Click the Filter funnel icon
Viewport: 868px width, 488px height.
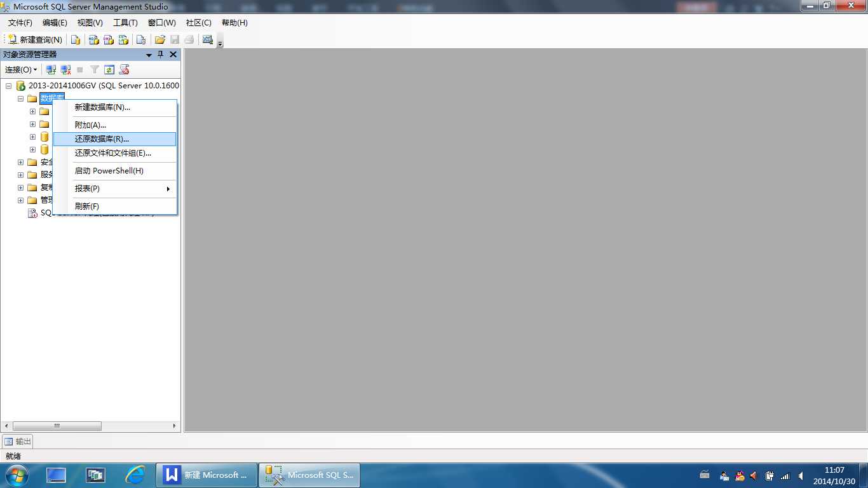(x=95, y=69)
